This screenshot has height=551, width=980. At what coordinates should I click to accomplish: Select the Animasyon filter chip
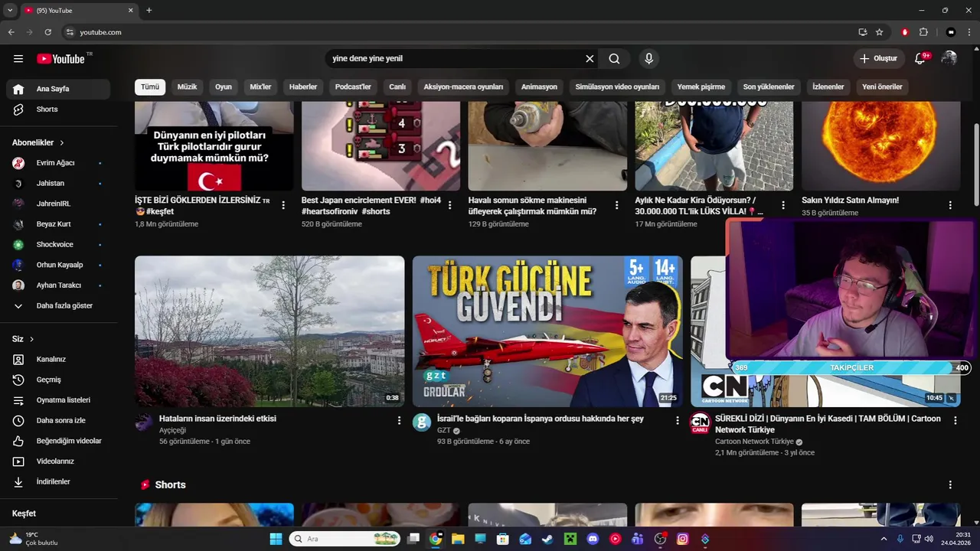[539, 86]
